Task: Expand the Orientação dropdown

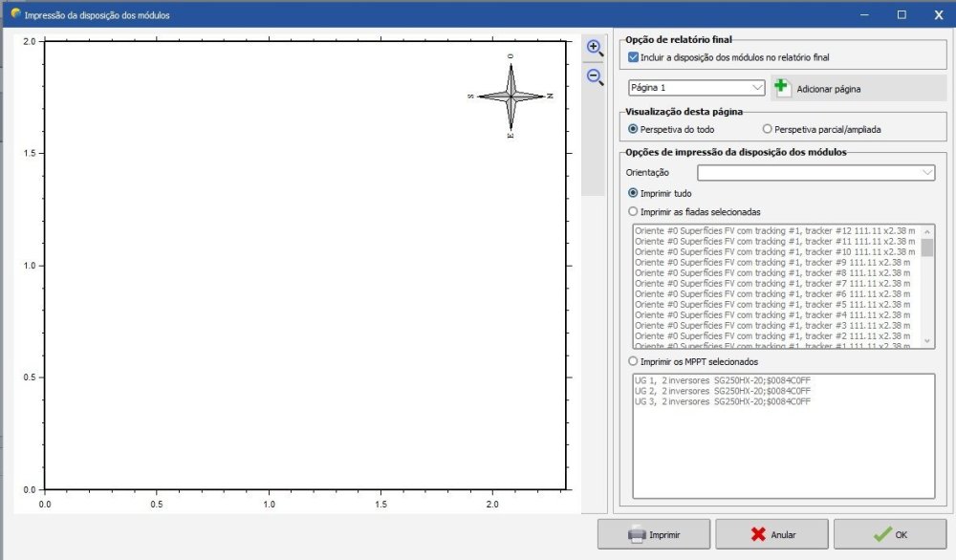Action: pyautogui.click(x=816, y=173)
